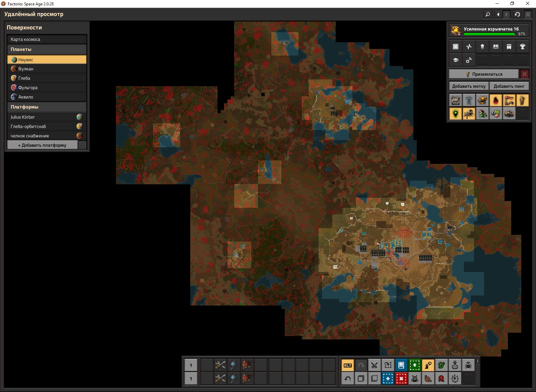Viewport: 536px width, 392px height.
Task: Select planet Наувис
Action: point(47,60)
